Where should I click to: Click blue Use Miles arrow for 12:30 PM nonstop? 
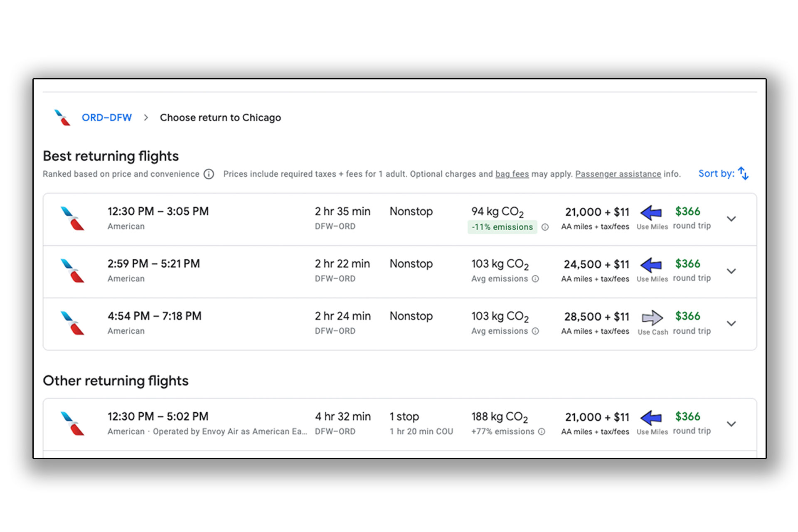pyautogui.click(x=651, y=213)
